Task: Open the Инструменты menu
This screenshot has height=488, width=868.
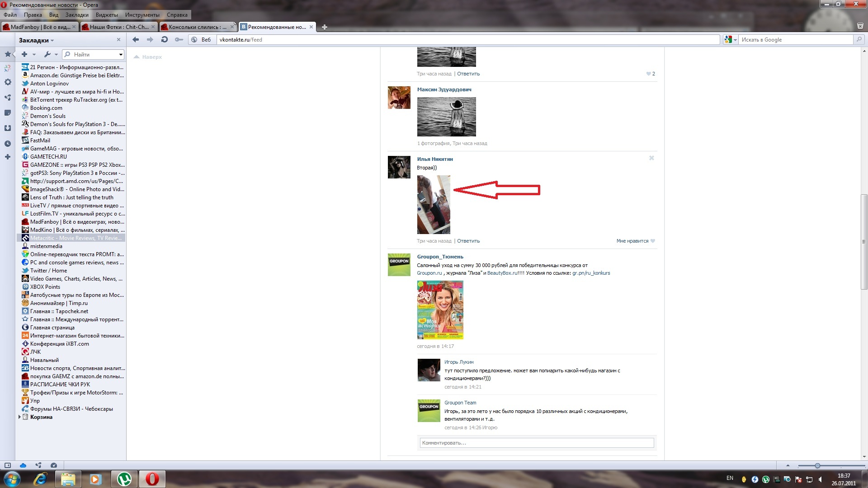Action: 142,15
